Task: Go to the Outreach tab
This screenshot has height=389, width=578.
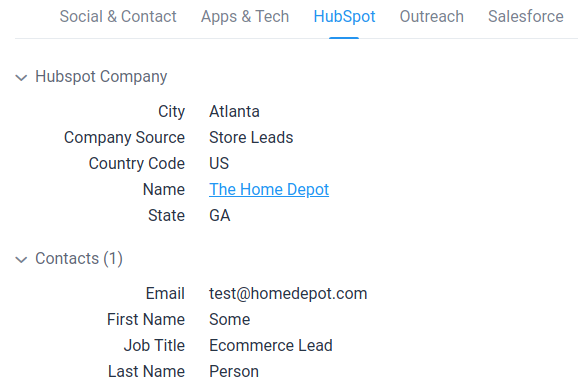Action: pyautogui.click(x=432, y=17)
